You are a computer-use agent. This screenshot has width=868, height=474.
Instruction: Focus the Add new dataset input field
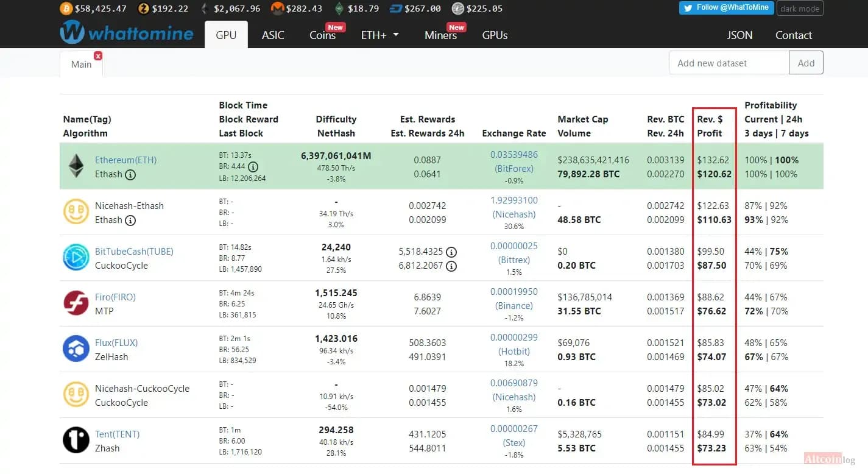click(x=729, y=63)
